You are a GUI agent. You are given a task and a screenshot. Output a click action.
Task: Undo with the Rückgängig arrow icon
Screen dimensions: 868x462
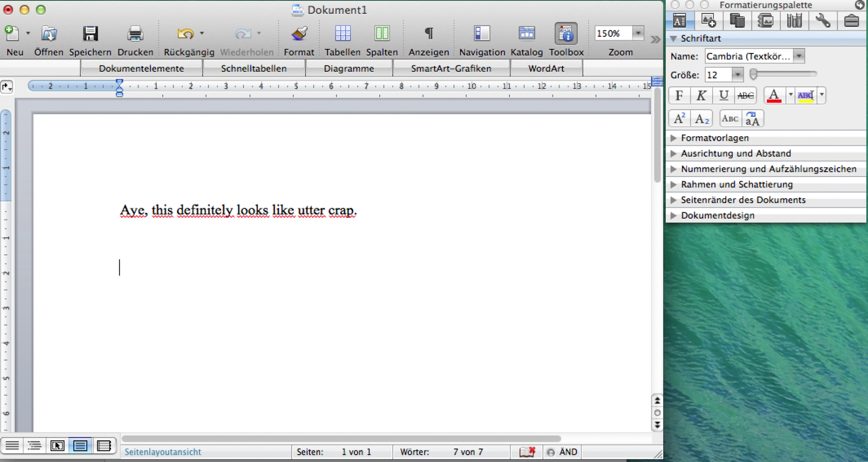[x=185, y=33]
